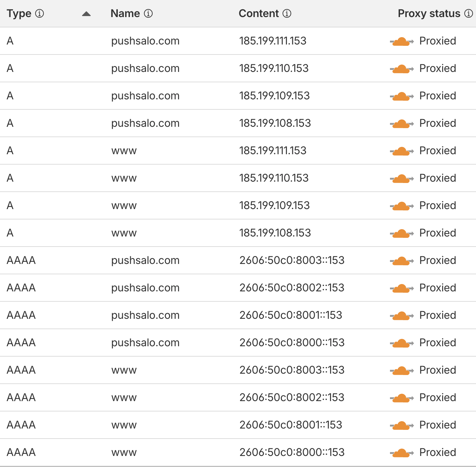Image resolution: width=476 pixels, height=467 pixels.
Task: Click orange cloud for www 185.199.108.153 record
Action: [401, 233]
